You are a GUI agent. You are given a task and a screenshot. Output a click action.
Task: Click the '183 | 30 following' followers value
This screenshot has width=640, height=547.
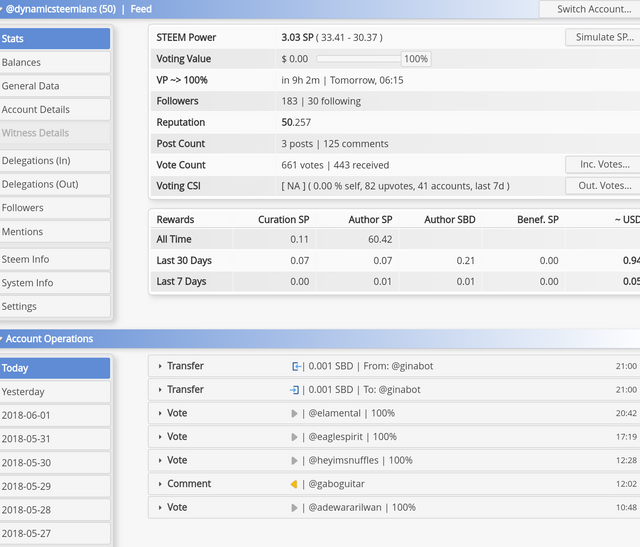click(x=321, y=101)
